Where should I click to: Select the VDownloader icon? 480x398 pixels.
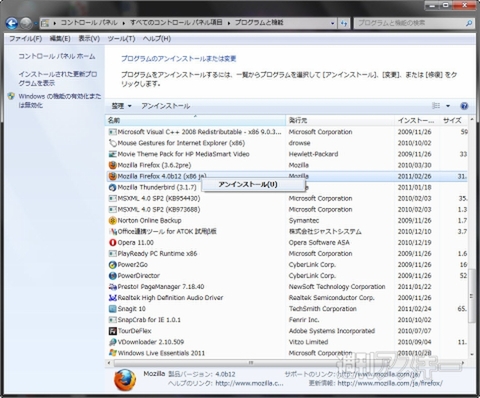coord(113,342)
